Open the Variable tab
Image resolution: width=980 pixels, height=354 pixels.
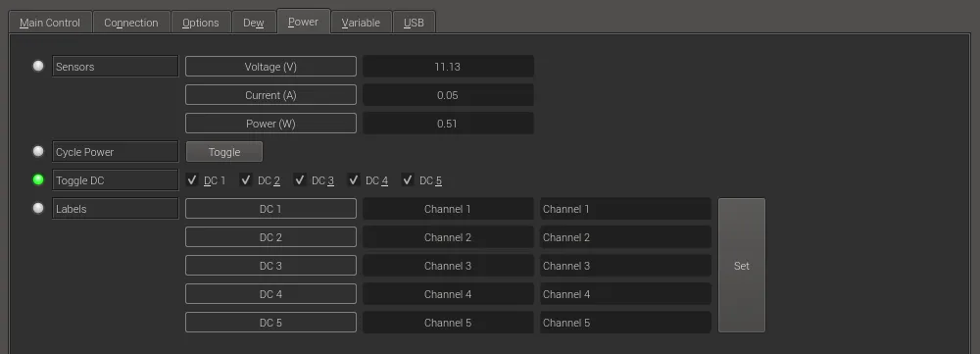tap(361, 23)
